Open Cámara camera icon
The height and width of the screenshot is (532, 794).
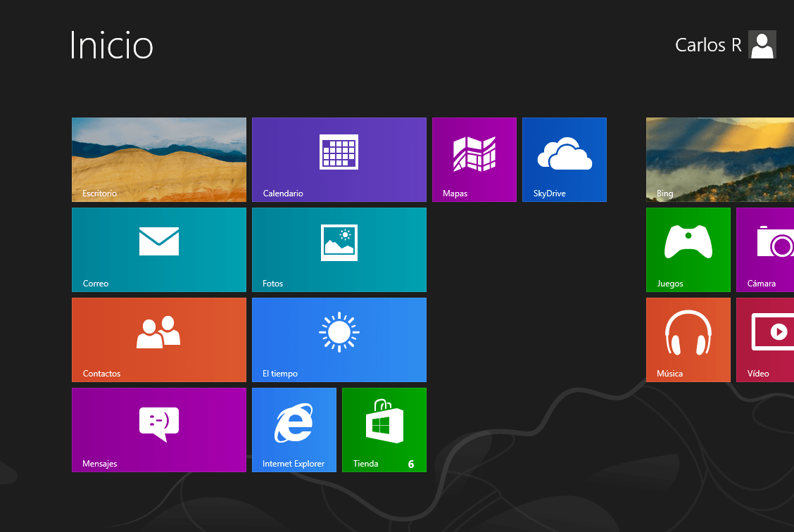[x=775, y=241]
